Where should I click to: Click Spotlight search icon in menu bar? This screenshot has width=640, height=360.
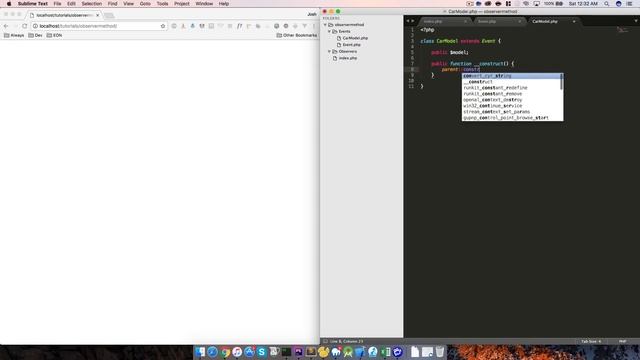(x=607, y=4)
